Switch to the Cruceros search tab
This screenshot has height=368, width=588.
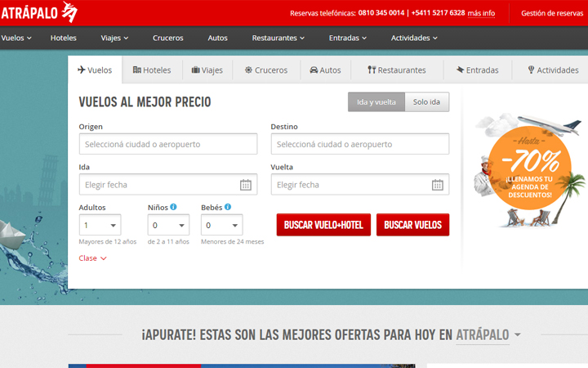[x=266, y=70]
